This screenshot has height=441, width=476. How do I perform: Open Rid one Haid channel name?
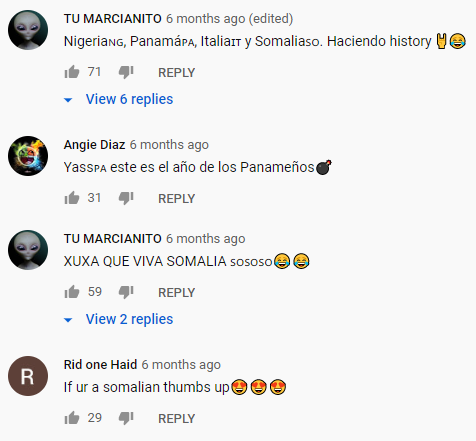[100, 364]
